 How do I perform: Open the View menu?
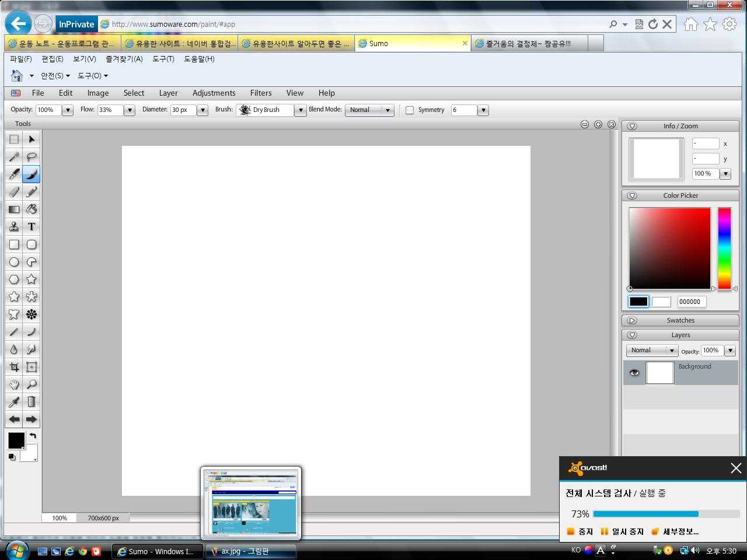[295, 93]
